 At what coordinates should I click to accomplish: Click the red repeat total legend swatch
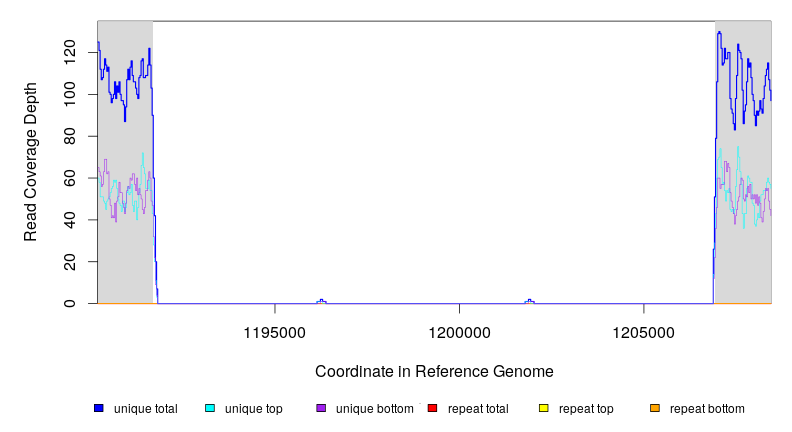point(432,408)
